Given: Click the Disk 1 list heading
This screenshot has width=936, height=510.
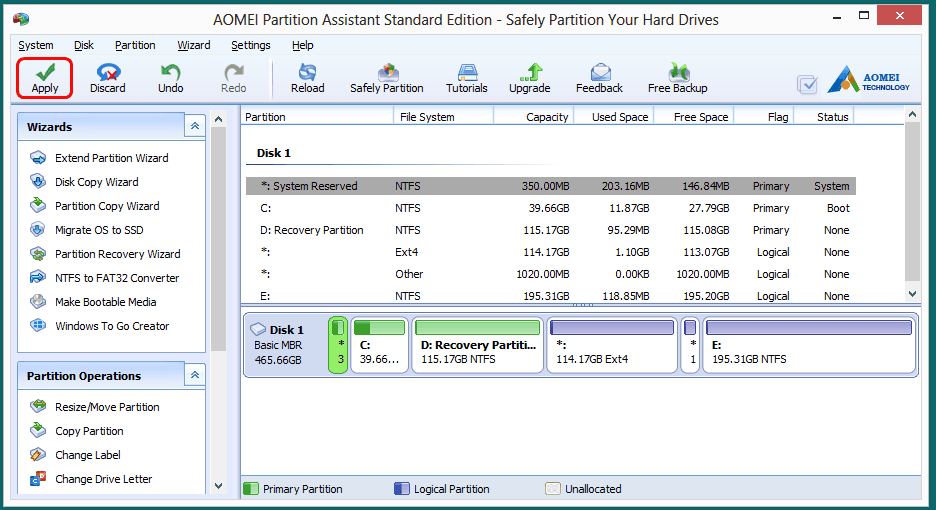Looking at the screenshot, I should click(273, 153).
